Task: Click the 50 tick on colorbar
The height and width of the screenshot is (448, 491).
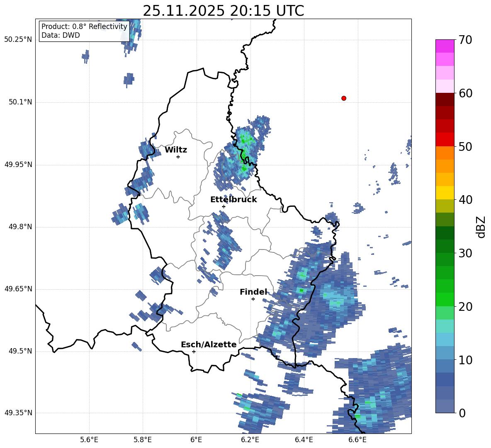Action: (x=465, y=147)
